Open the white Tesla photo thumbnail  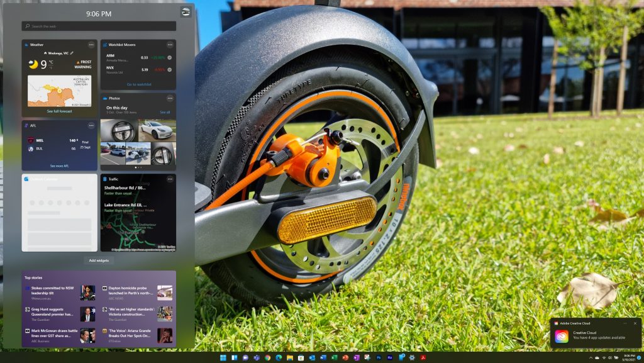[x=157, y=130]
